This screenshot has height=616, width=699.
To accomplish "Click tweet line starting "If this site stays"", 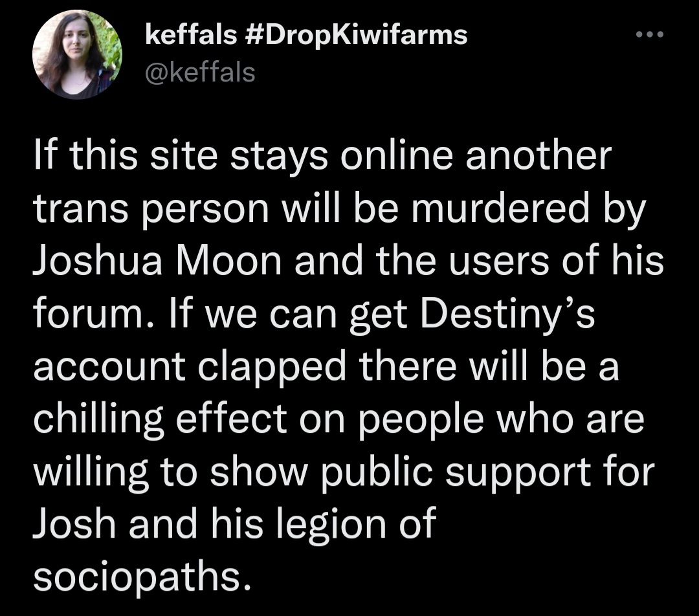I will coord(322,157).
